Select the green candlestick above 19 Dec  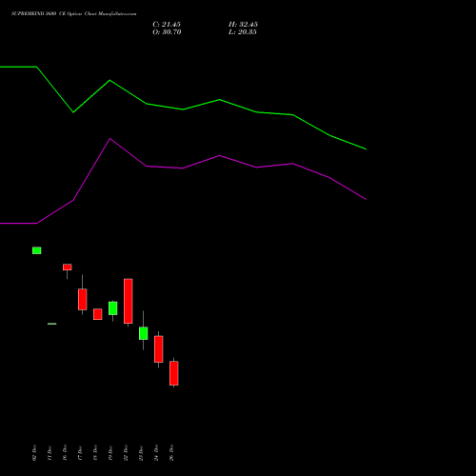(x=113, y=308)
